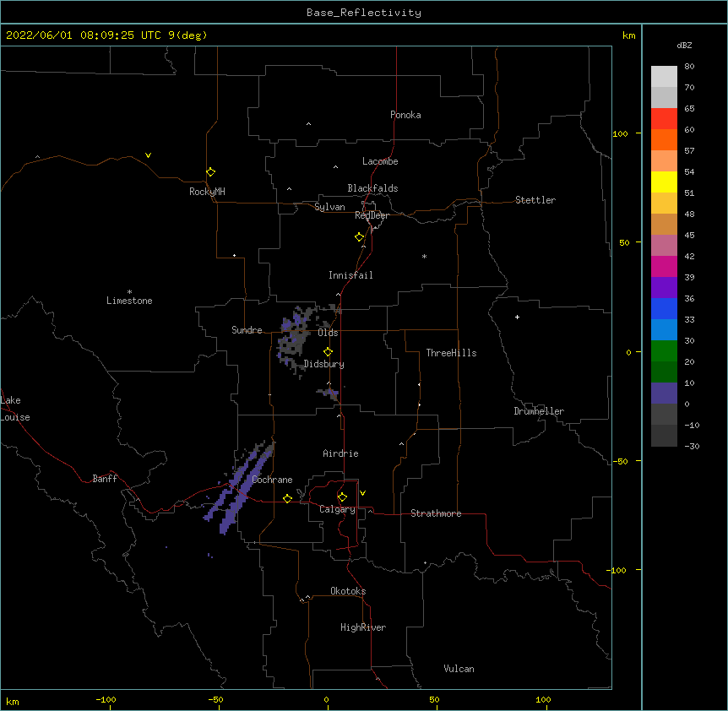The image size is (728, 711).
Task: Click the yellow V marker northwest of RockyMH
Action: [148, 155]
